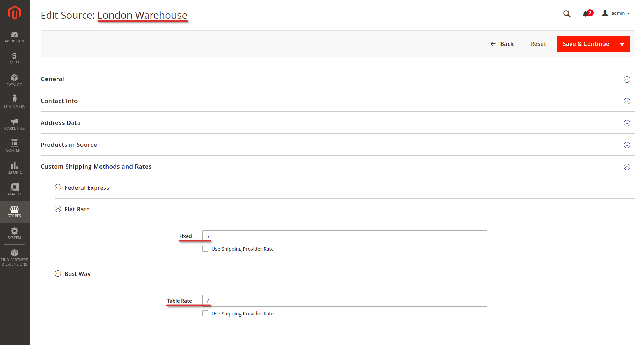
Task: Enable Use Shipping Provider Rate for Fixed
Action: [205, 249]
